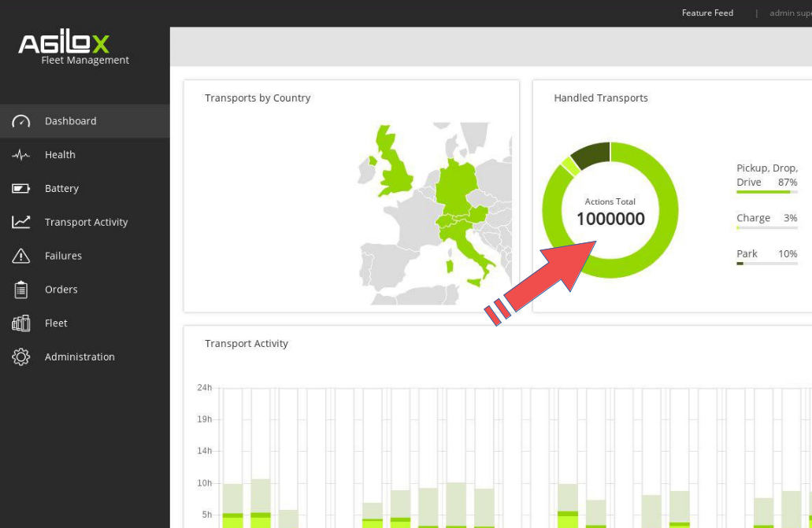Select Orders in the sidebar
Viewport: 812px width, 528px height.
point(61,290)
